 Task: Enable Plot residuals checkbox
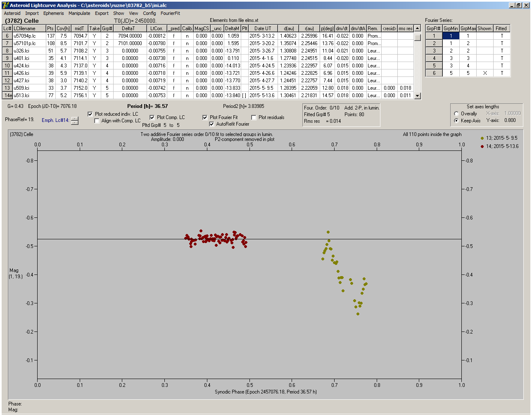(254, 117)
